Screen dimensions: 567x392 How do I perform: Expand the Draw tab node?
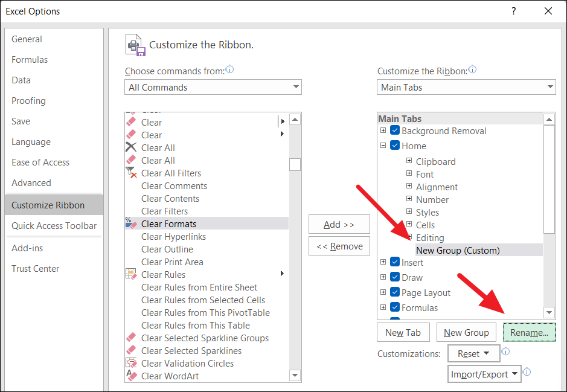click(383, 277)
